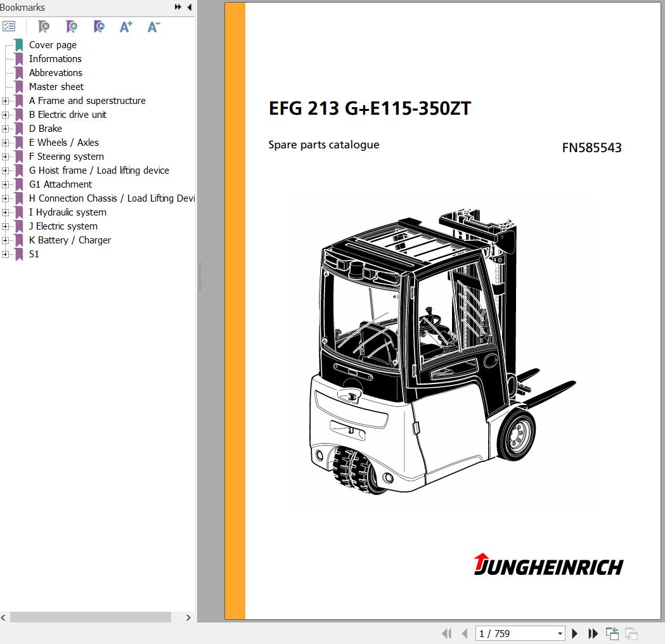
Task: Open the Master sheet bookmark
Action: (x=56, y=87)
